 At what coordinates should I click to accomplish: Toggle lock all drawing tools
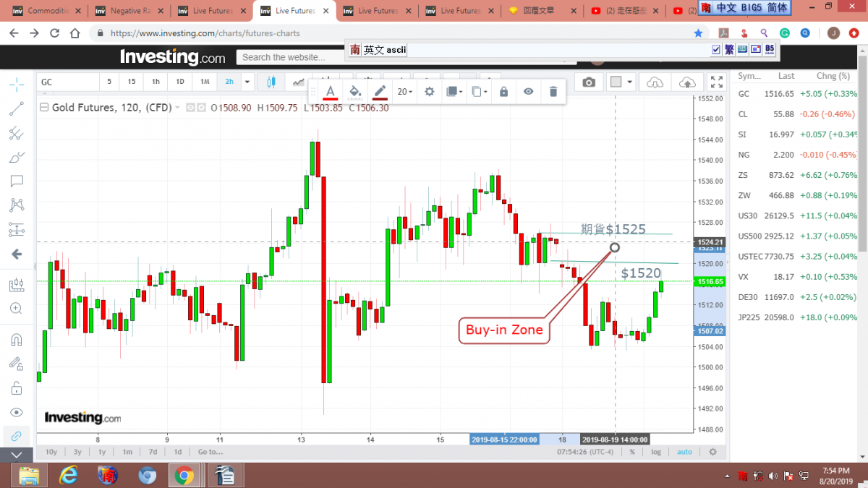[17, 388]
